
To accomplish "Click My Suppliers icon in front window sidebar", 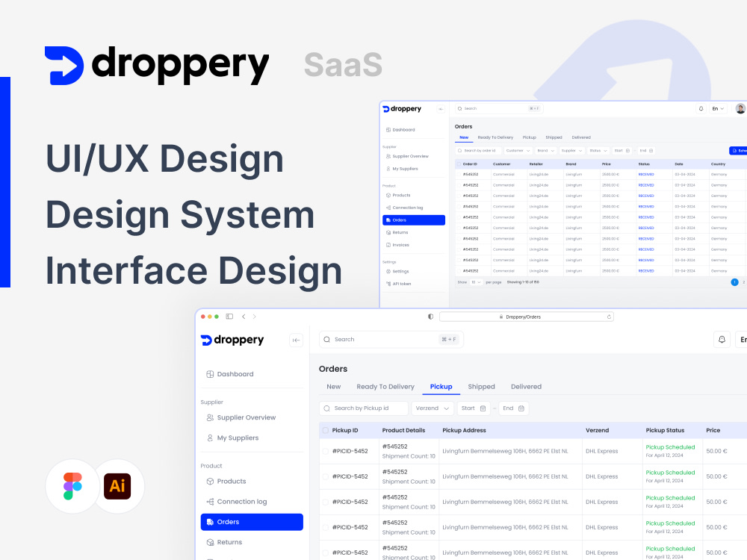I will 210,438.
